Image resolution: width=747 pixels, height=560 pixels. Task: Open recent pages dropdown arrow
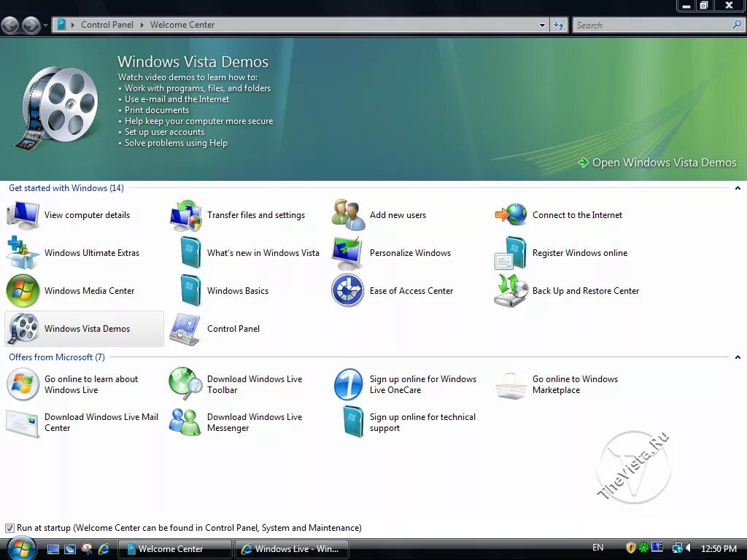point(45,25)
